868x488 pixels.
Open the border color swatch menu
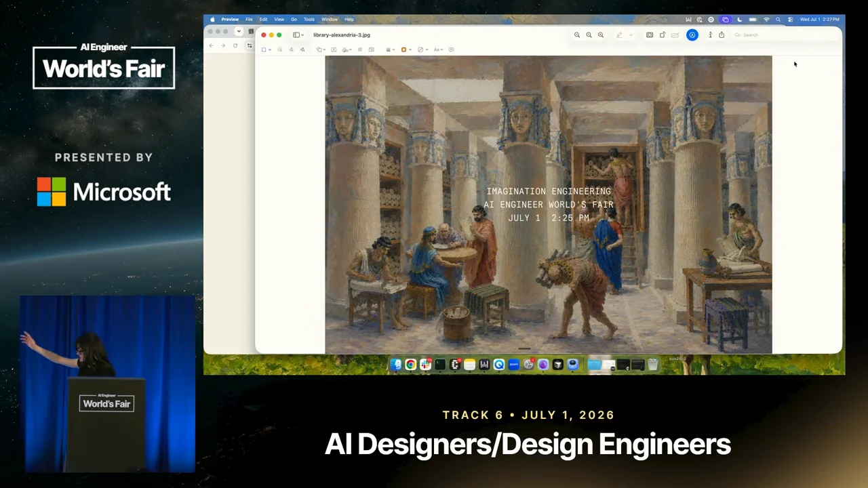[406, 49]
